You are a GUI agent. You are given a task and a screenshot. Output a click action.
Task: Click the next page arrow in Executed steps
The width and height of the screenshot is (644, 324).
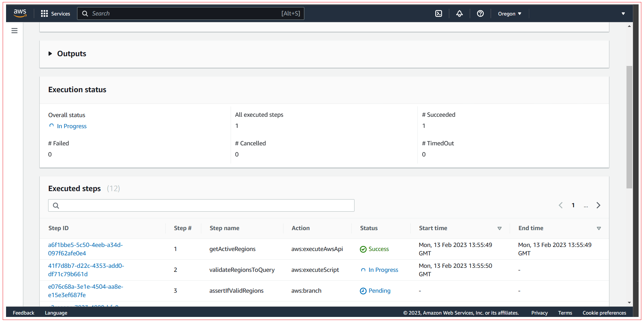[598, 205]
